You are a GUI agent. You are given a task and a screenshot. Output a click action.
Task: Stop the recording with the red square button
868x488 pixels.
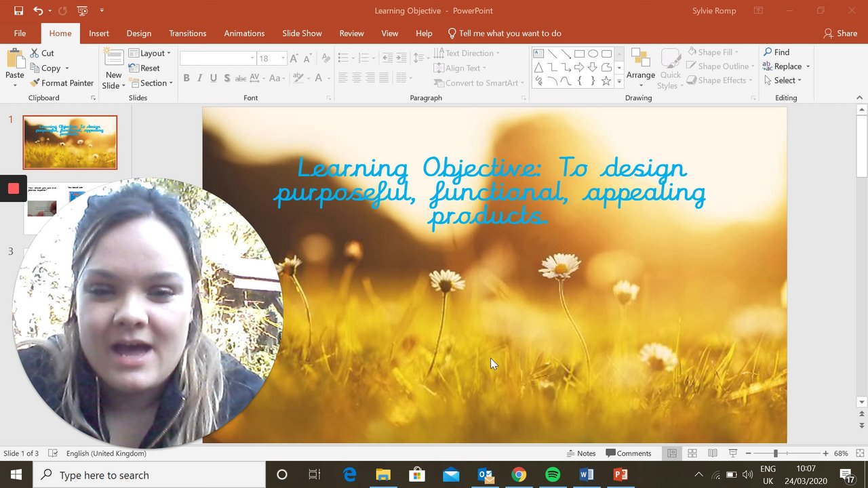pyautogui.click(x=13, y=188)
